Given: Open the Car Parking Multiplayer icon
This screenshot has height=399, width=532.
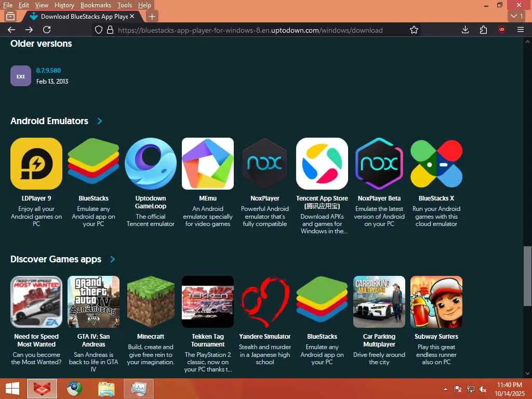Looking at the screenshot, I should [x=379, y=302].
